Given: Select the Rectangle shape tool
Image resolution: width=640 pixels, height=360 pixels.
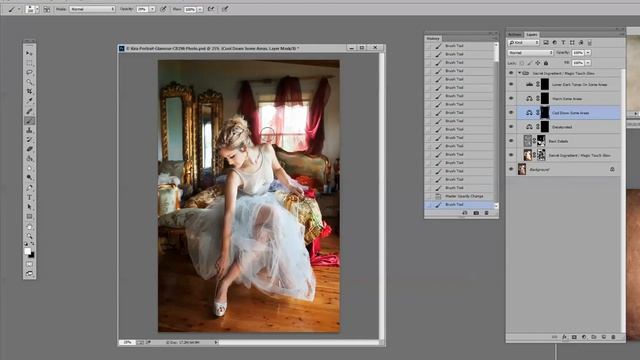Looking at the screenshot, I should [x=29, y=217].
